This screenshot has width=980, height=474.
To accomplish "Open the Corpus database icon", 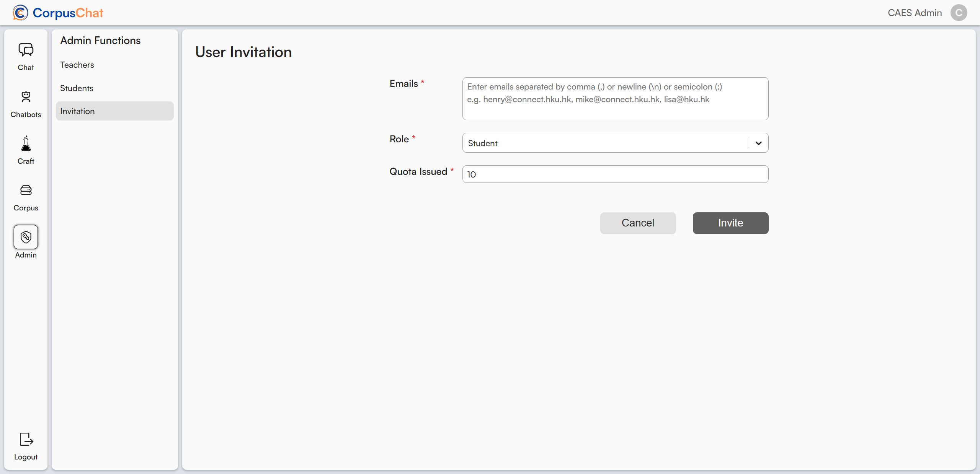I will 26,190.
